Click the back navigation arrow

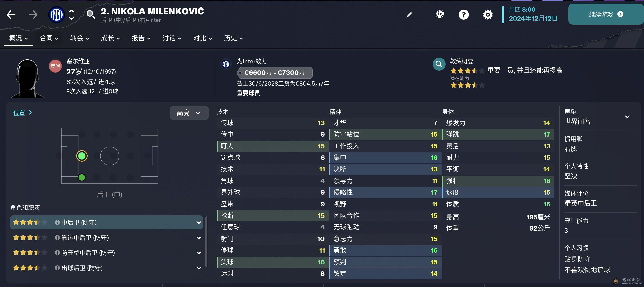pos(11,15)
